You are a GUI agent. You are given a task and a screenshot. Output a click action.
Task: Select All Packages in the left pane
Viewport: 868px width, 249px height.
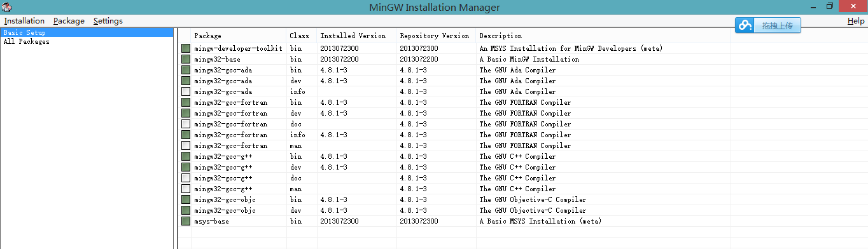[26, 41]
